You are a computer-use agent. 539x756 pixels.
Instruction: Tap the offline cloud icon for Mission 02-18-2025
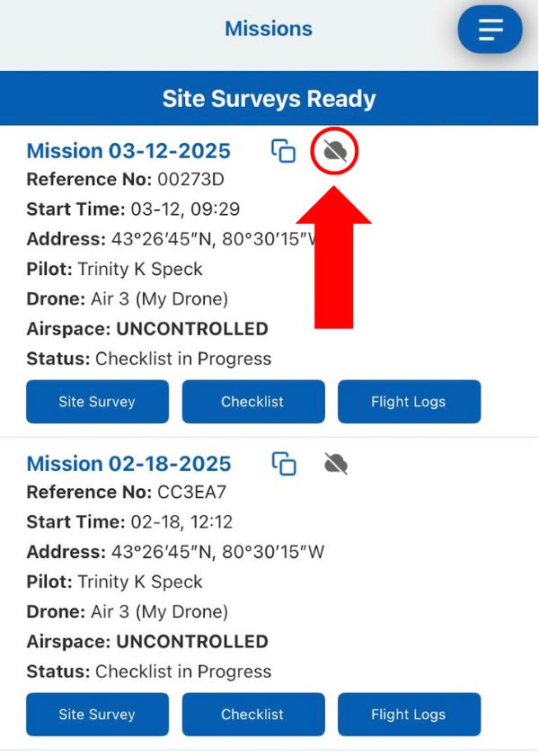tap(335, 464)
